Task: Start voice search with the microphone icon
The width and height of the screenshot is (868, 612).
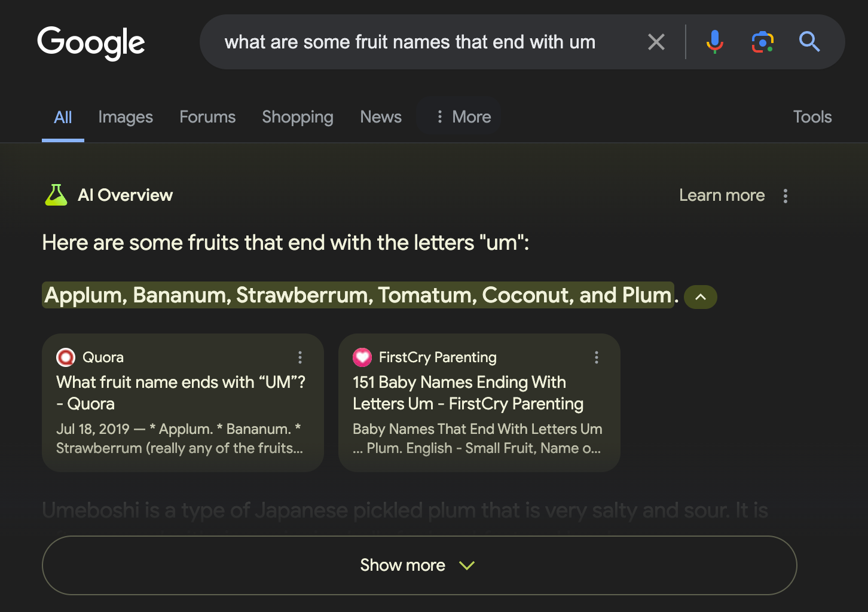Action: pyautogui.click(x=714, y=42)
